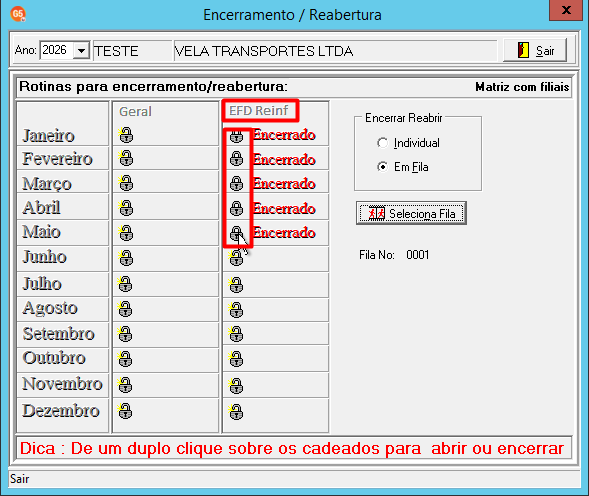Click the Seleciona Fila button
This screenshot has height=496, width=589.
point(411,213)
